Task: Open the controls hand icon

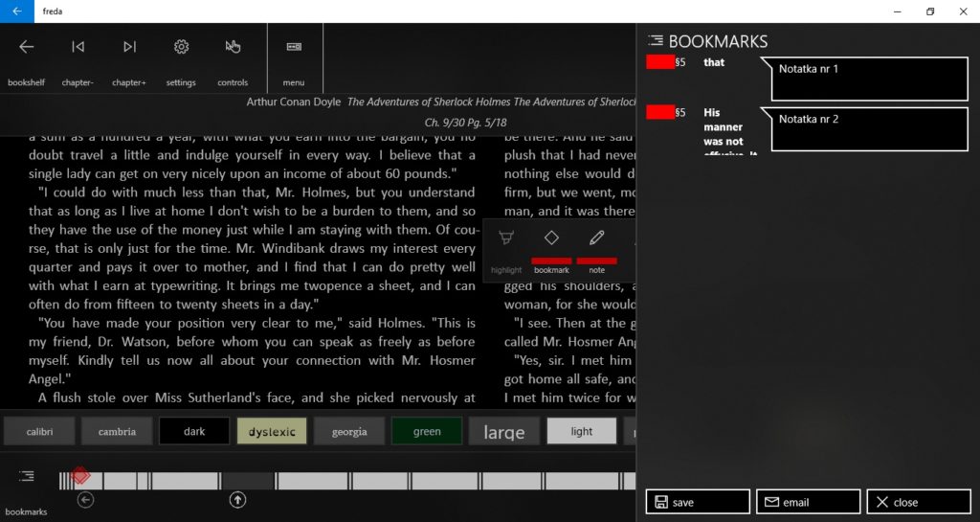Action: (x=233, y=47)
